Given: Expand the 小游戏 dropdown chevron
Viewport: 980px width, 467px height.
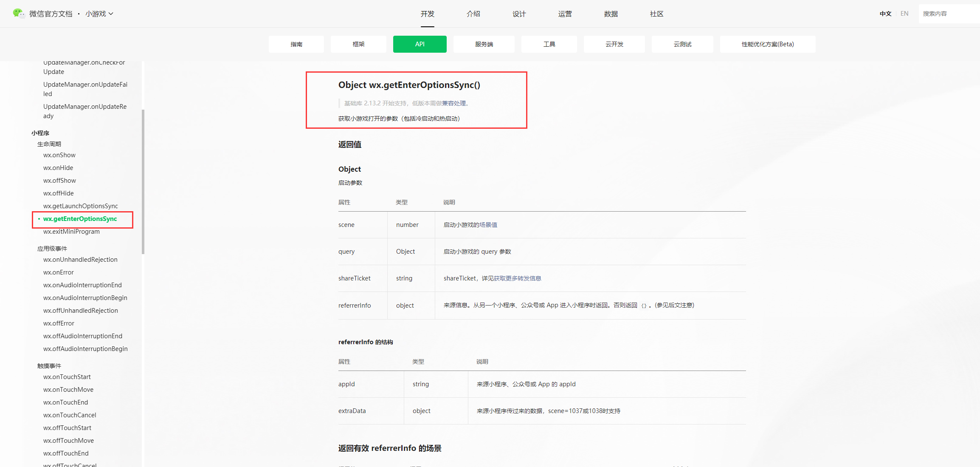Looking at the screenshot, I should click(x=111, y=14).
